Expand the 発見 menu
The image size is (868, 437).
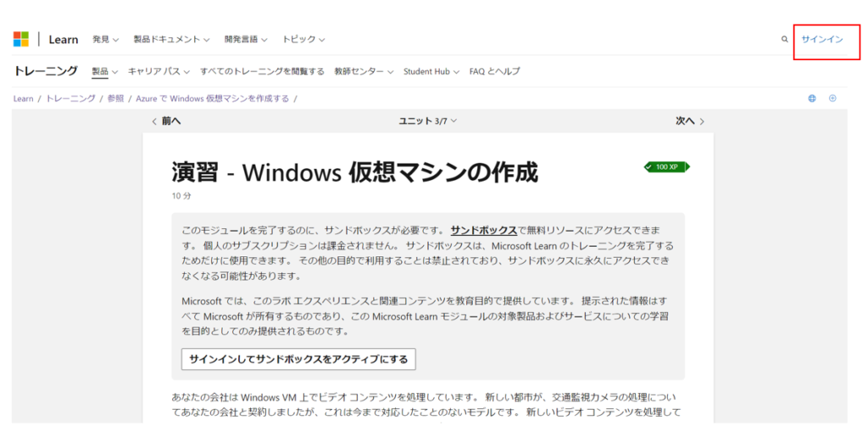[105, 39]
